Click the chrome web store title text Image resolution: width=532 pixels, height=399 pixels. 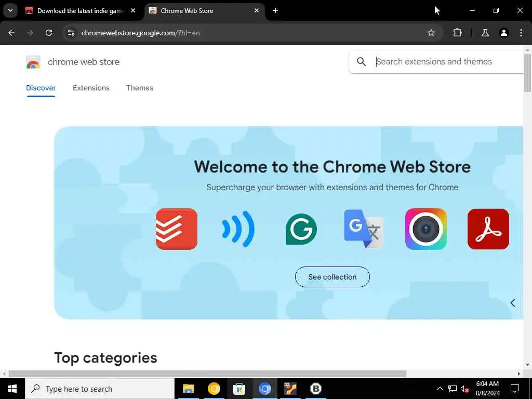(84, 62)
